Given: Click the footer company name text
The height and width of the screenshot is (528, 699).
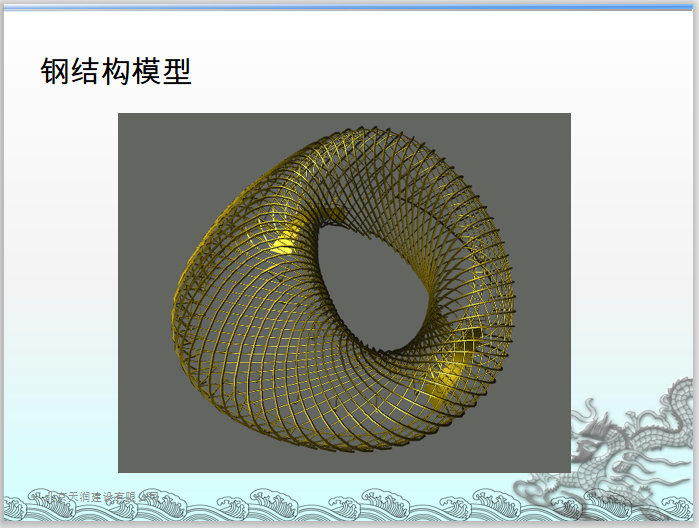Looking at the screenshot, I should [x=98, y=494].
